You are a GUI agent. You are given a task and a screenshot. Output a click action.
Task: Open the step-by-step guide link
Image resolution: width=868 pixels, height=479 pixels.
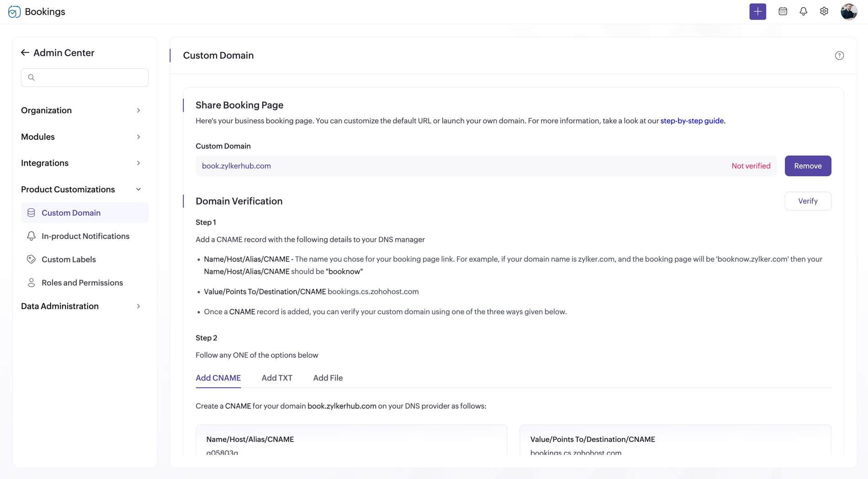(693, 121)
